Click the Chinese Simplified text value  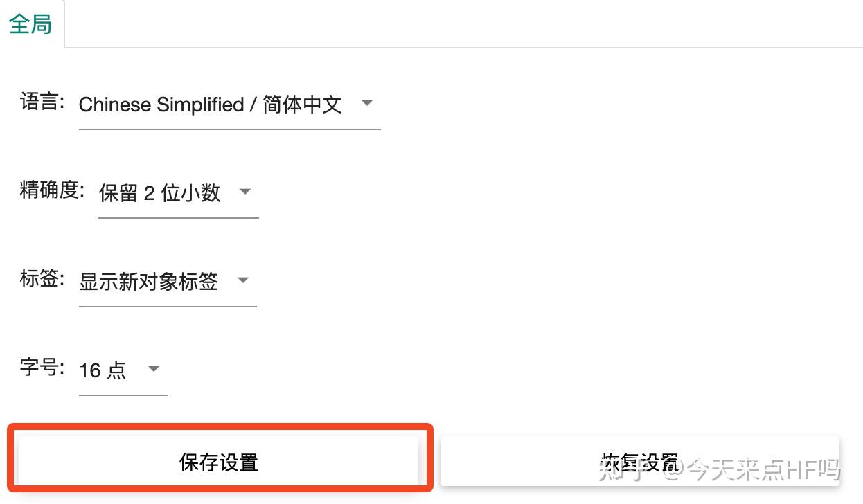[x=161, y=105]
